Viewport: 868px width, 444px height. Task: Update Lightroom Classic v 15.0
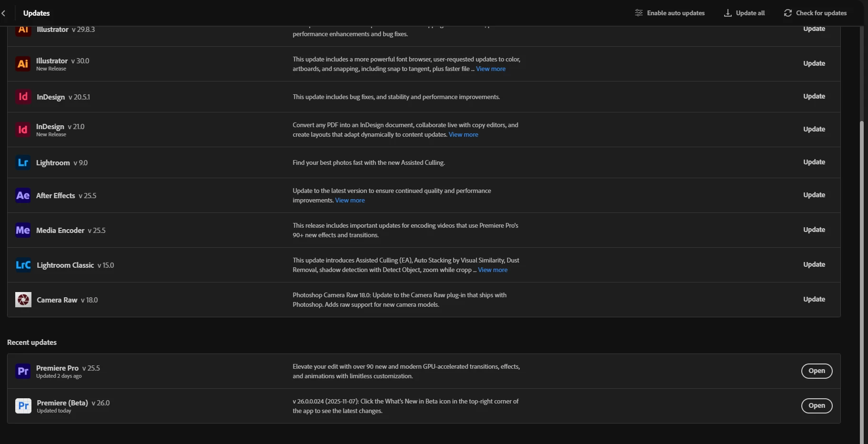coord(814,264)
